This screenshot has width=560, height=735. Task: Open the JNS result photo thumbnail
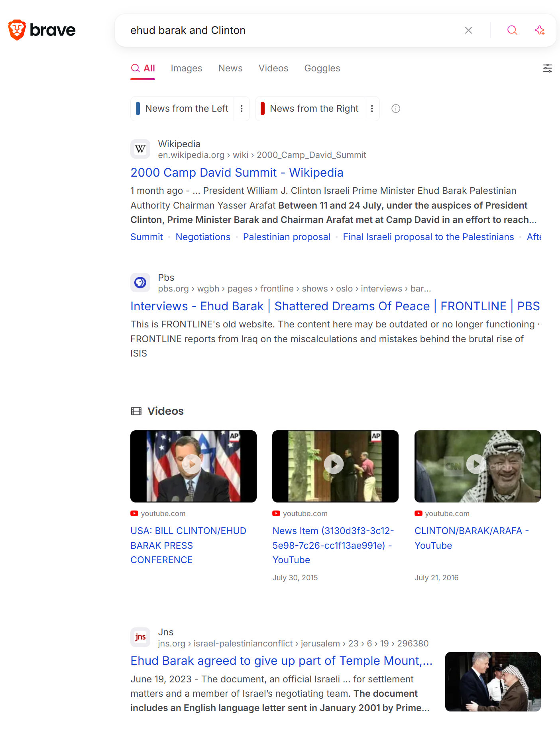tap(493, 682)
